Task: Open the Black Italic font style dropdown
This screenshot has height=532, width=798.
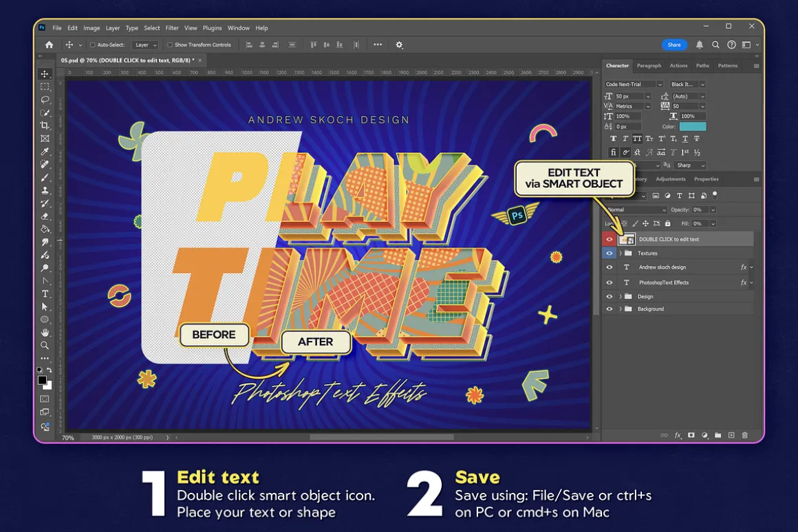Action: tap(687, 85)
